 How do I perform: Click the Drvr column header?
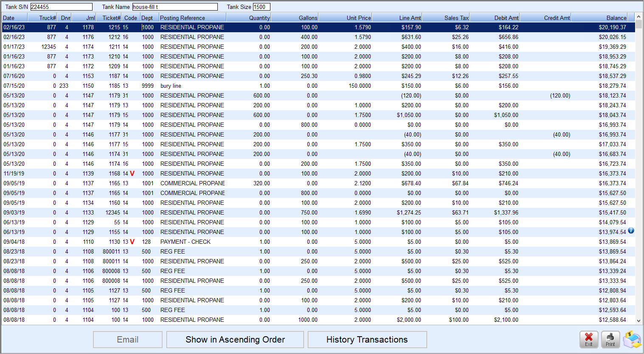pos(65,18)
